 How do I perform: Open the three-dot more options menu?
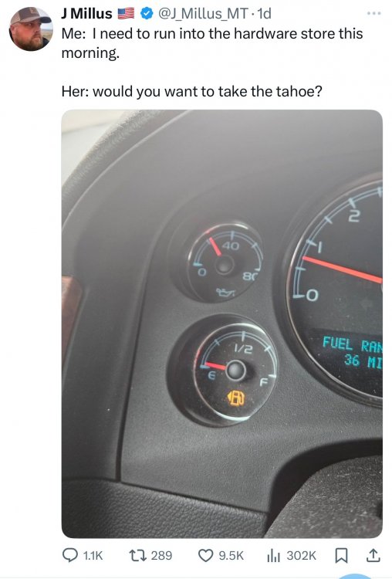click(373, 13)
